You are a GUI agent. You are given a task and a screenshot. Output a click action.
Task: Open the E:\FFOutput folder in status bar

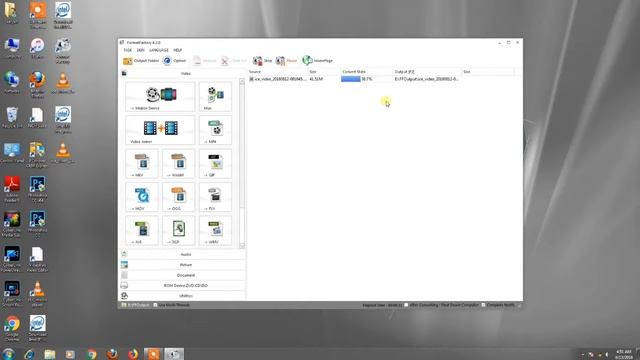pos(135,305)
